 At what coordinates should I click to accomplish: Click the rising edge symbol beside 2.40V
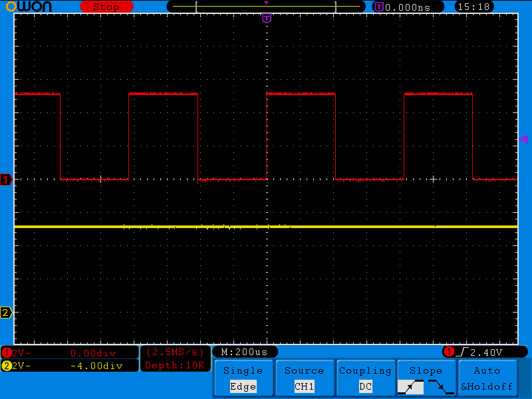click(462, 352)
